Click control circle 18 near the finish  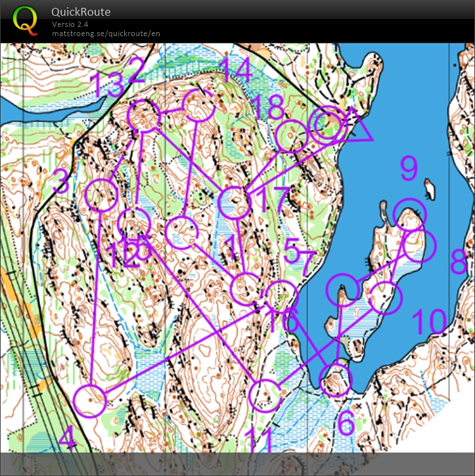pyautogui.click(x=291, y=137)
